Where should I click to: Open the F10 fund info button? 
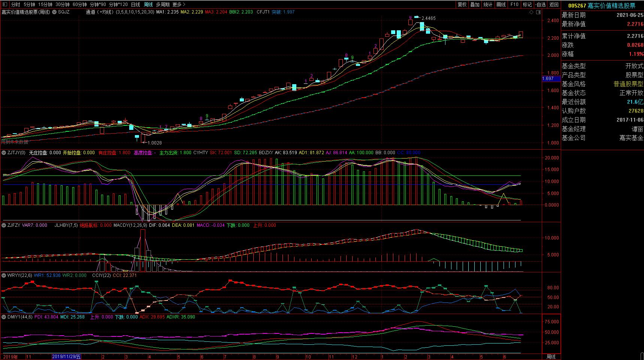(x=514, y=4)
